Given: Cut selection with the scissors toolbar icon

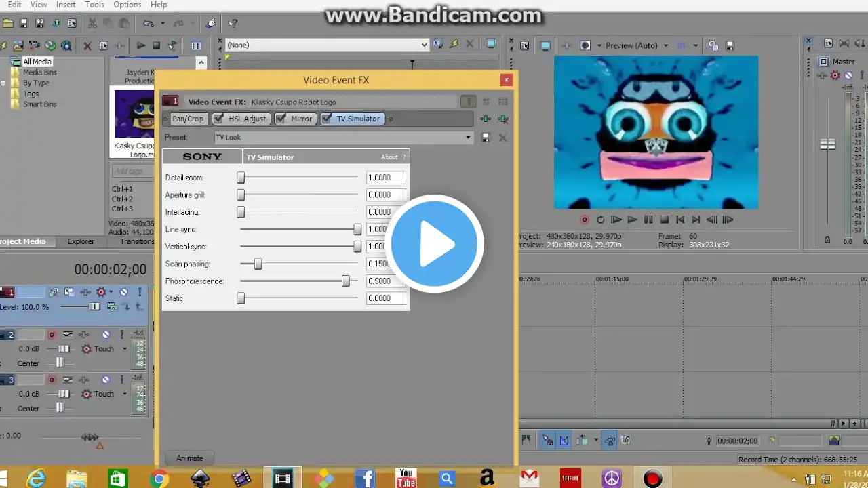Looking at the screenshot, I should (x=92, y=24).
